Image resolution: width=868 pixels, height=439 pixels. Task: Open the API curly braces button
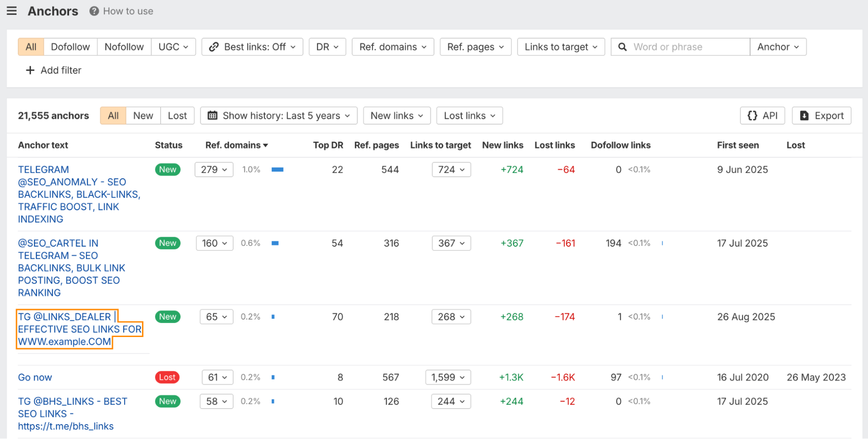[x=762, y=116]
